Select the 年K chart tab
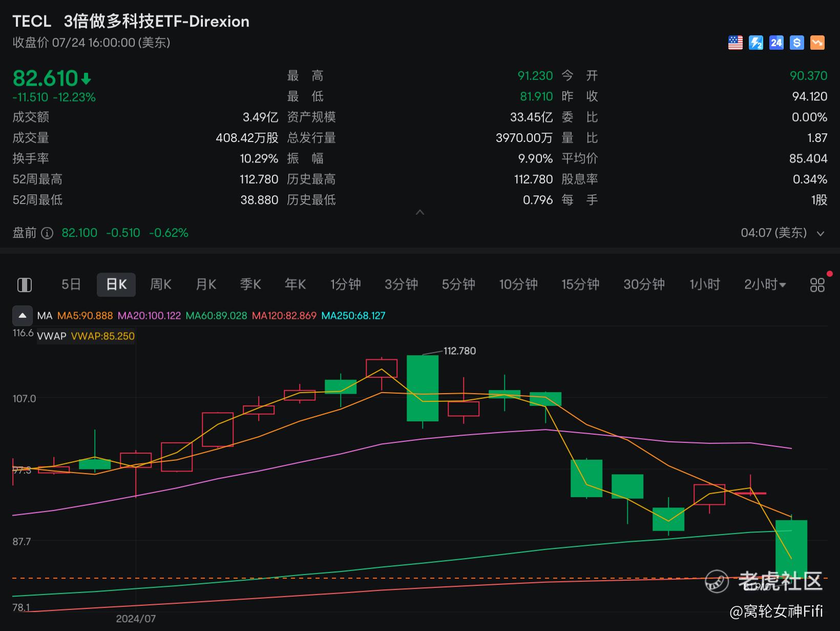This screenshot has width=840, height=631. point(296,284)
